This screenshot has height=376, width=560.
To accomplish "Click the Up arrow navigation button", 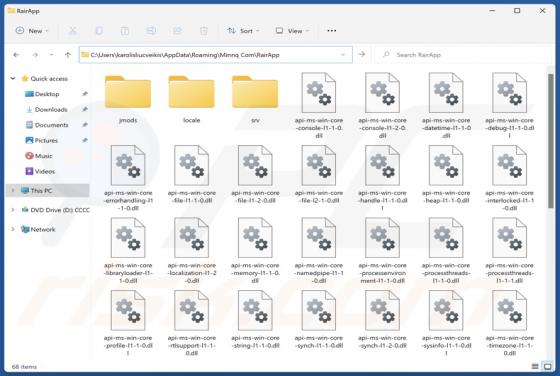I will 68,55.
